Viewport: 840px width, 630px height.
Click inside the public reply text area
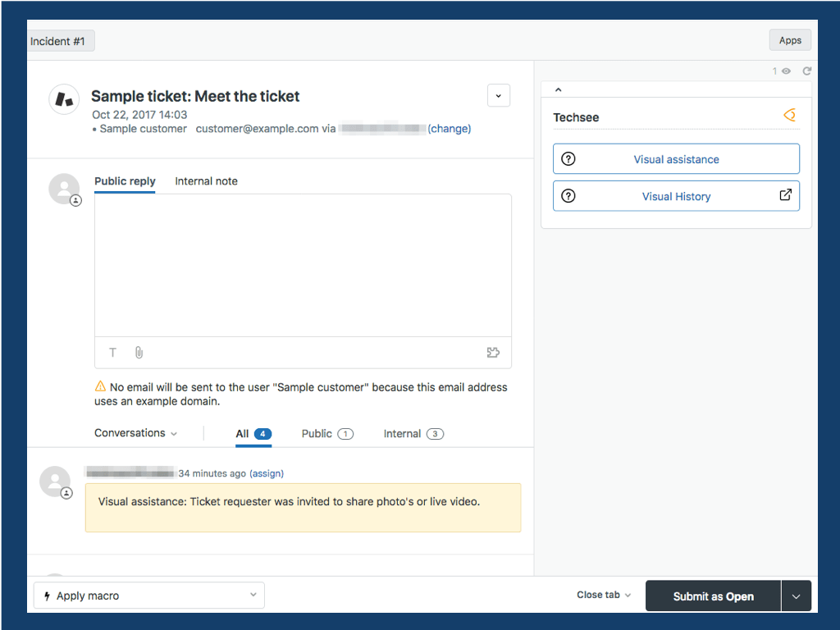303,265
